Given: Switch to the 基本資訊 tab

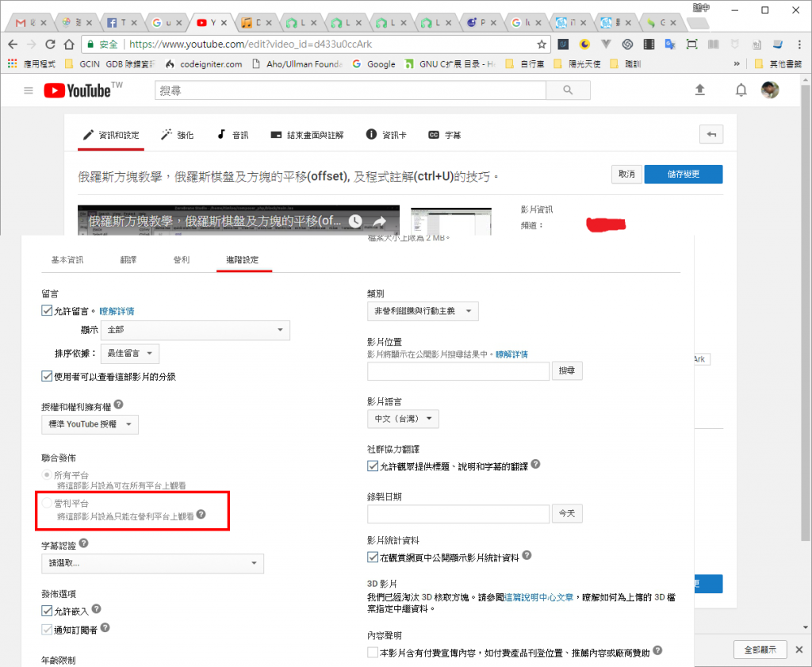Looking at the screenshot, I should (67, 259).
